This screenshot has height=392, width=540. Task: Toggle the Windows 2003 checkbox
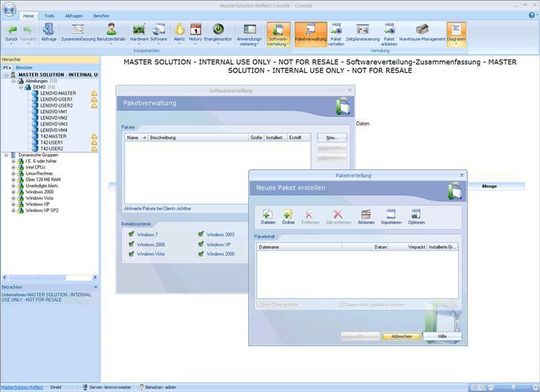coord(201,234)
